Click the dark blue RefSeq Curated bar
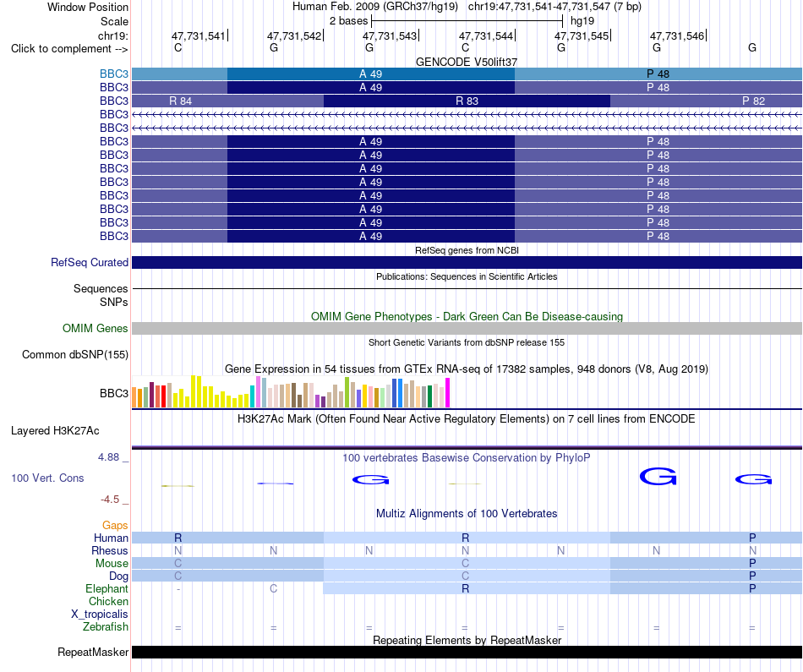 [x=467, y=262]
